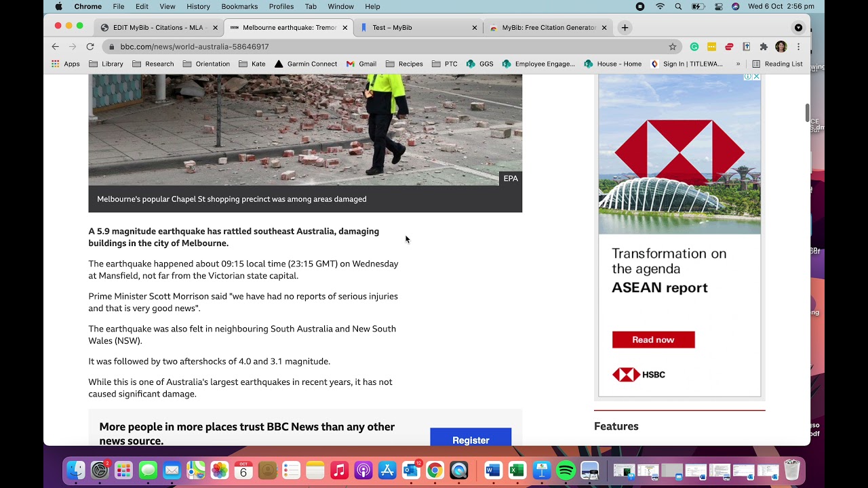Open System Preferences from the Dock
Viewport: 868px width, 488px height.
pos(100,470)
